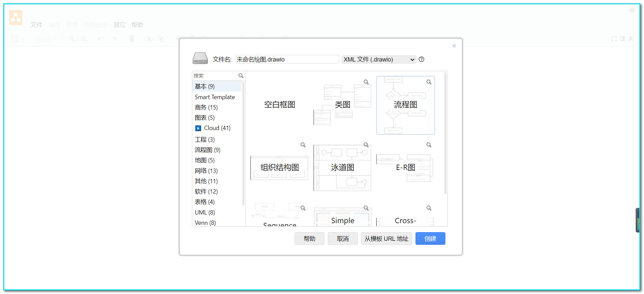Select the 商务 (15) category
Screen dimensions: 644x294
tap(217, 107)
